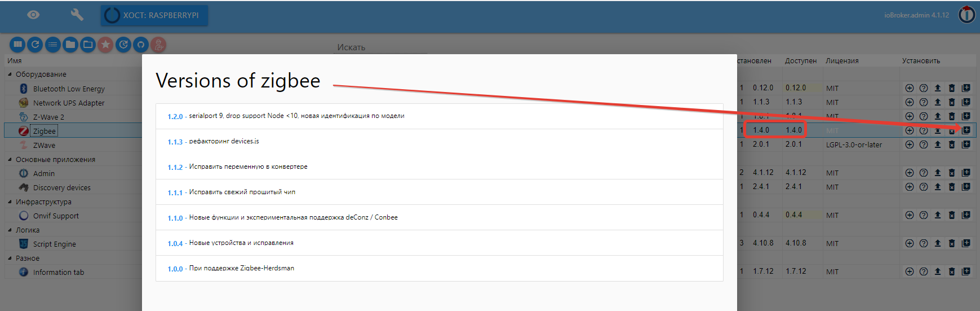Click the Лицензия column header

[842, 60]
